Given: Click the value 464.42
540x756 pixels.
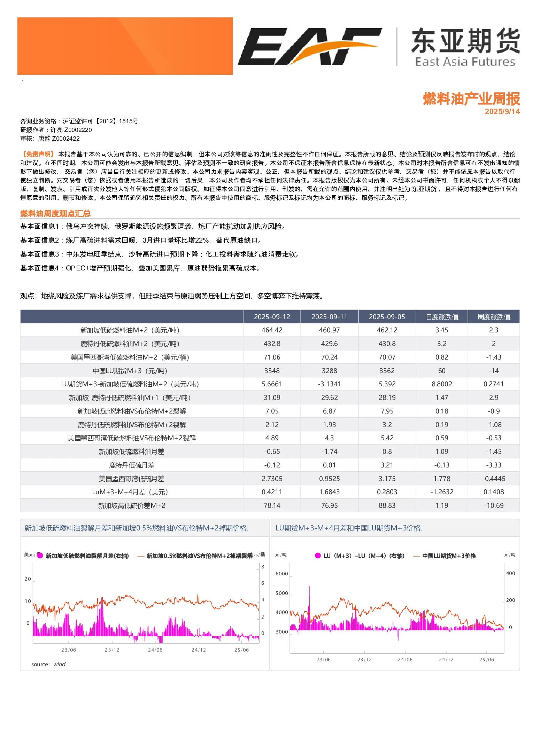Looking at the screenshot, I should coord(272,330).
